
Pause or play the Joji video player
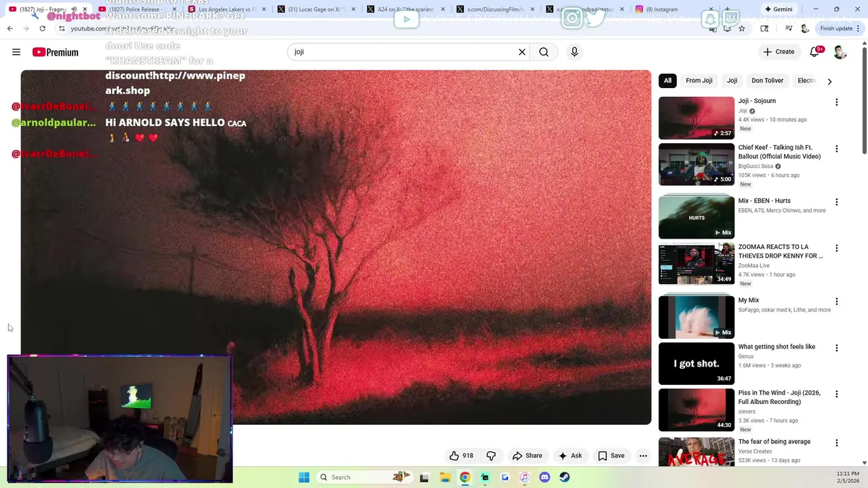click(x=336, y=247)
